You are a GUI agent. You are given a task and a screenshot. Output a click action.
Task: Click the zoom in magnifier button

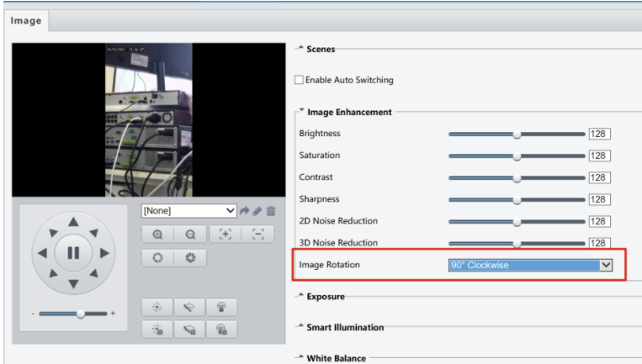(x=157, y=235)
